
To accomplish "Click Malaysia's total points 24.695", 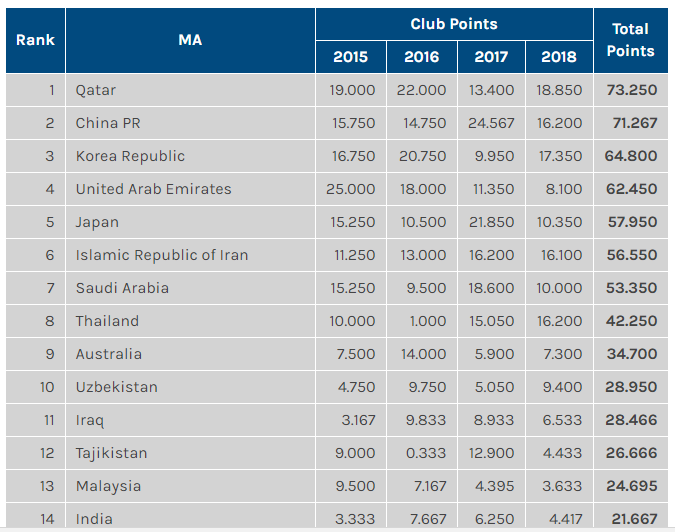I will click(632, 486).
